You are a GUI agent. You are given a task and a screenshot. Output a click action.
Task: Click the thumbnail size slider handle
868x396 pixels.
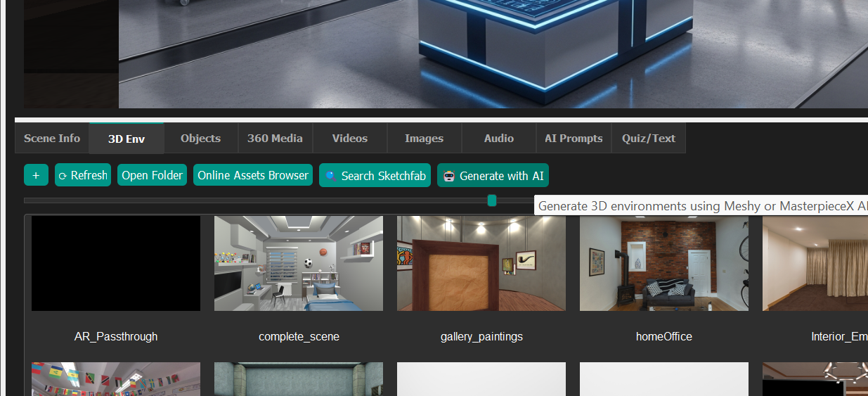click(x=492, y=200)
